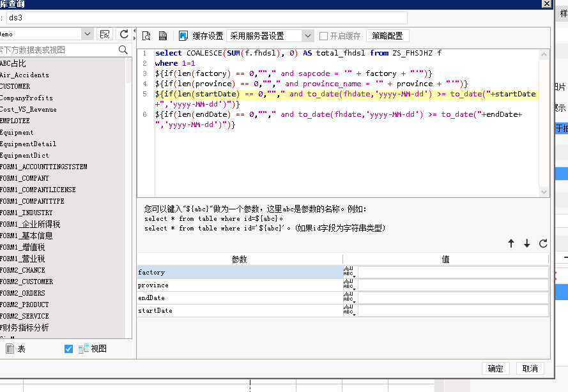Click the edit connection icon beside database dropdown

pyautogui.click(x=105, y=34)
